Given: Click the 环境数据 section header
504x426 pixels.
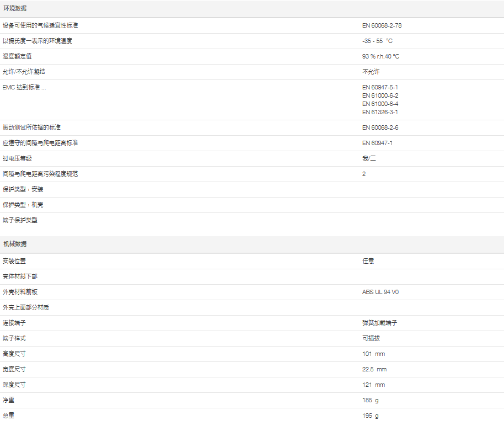Looking at the screenshot, I should click(15, 9).
